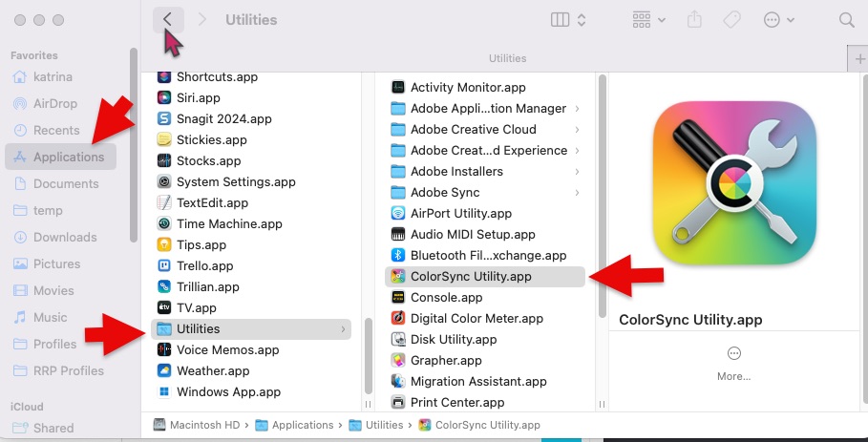Open the Group By dropdown

click(649, 20)
